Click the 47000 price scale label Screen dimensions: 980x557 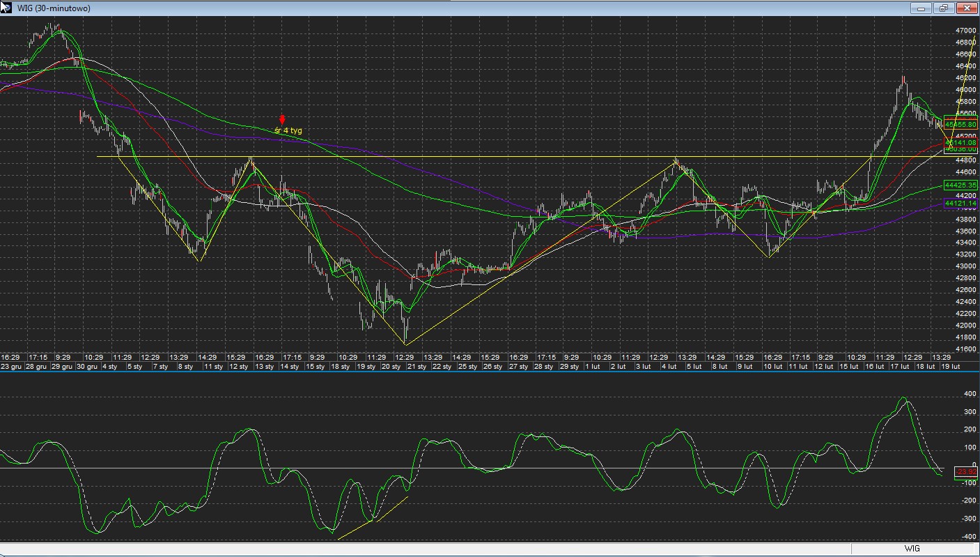[965, 31]
